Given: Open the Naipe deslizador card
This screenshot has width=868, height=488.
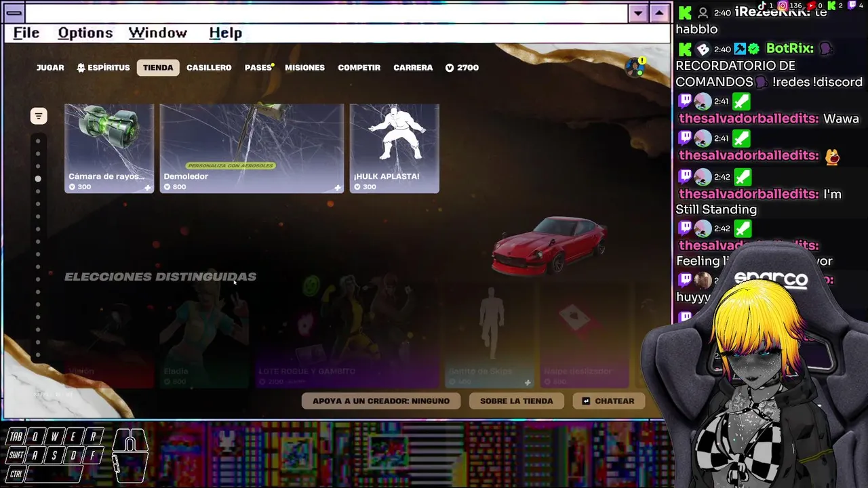Looking at the screenshot, I should point(584,335).
